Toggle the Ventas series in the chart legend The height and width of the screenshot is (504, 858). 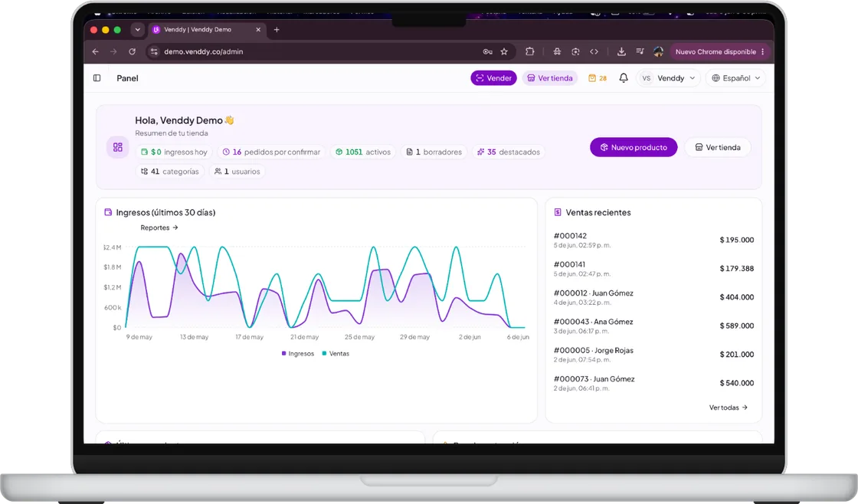pyautogui.click(x=336, y=354)
